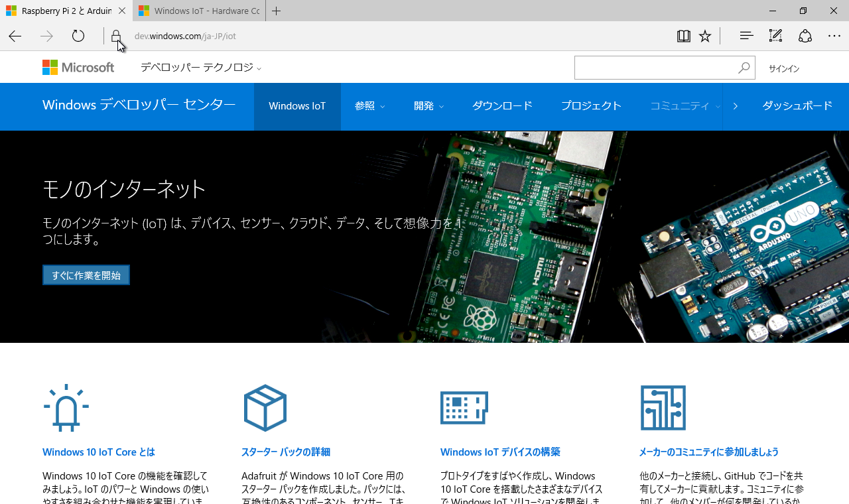849x504 pixels.
Task: Click the address bar URL
Action: point(185,36)
